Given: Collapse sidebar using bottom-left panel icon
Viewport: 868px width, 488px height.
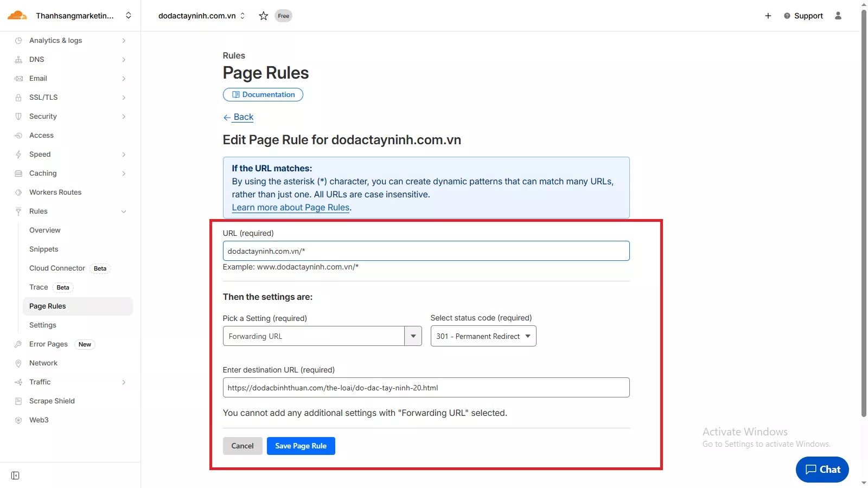Looking at the screenshot, I should click(15, 476).
